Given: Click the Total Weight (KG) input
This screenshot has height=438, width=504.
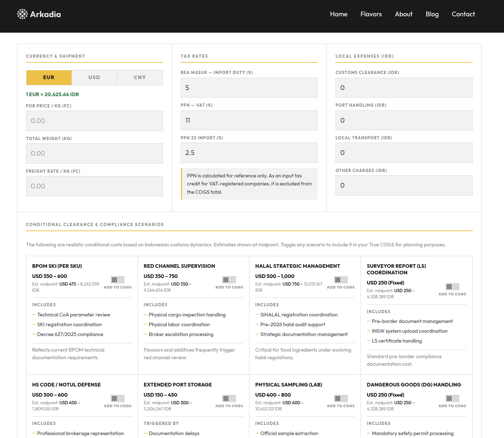Looking at the screenshot, I should click(94, 153).
